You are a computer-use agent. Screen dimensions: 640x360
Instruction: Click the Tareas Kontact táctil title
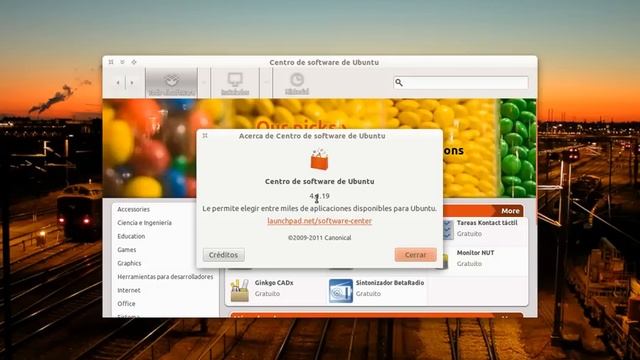tap(487, 223)
